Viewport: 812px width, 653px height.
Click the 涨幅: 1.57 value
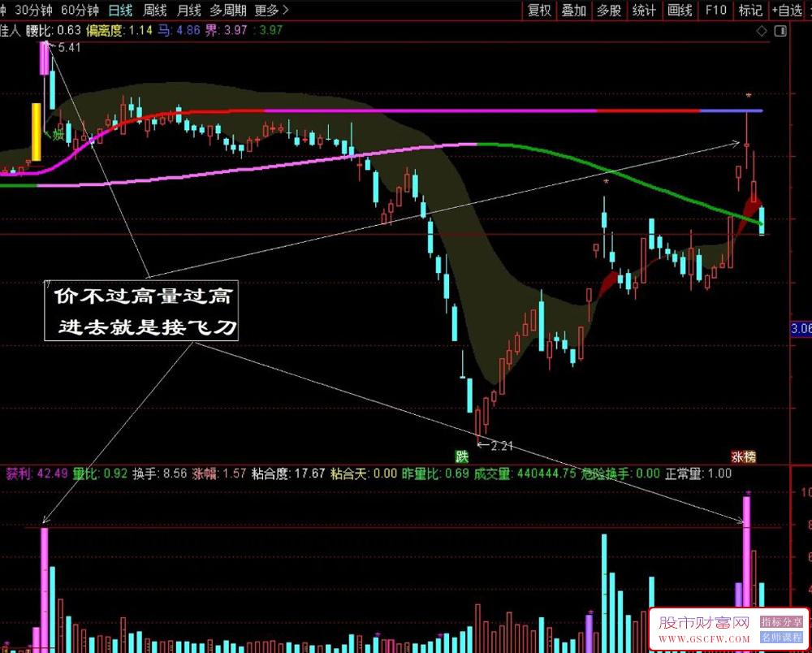point(219,474)
